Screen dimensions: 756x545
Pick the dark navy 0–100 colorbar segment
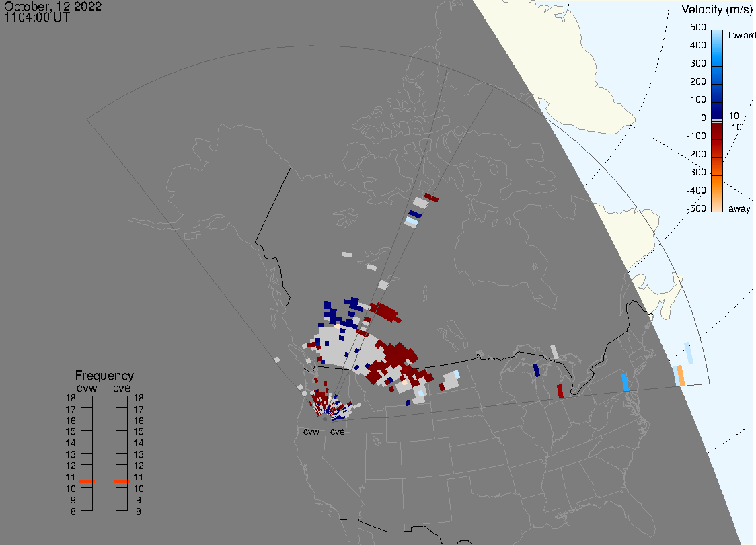pyautogui.click(x=717, y=110)
